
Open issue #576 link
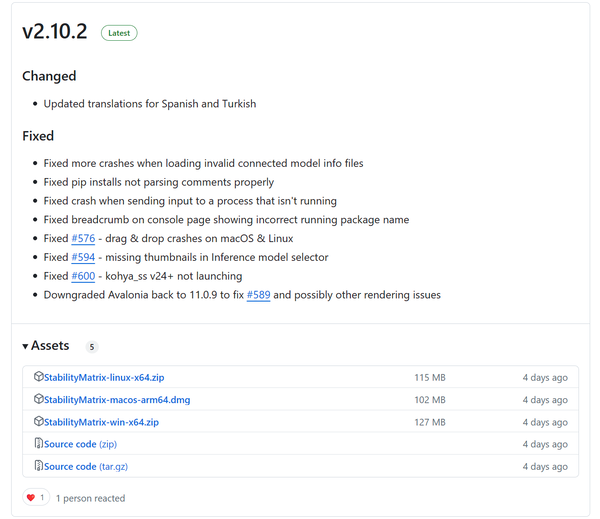point(84,238)
